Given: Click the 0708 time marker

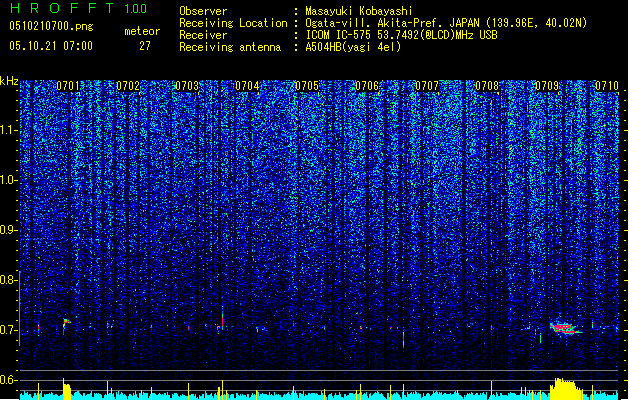Looking at the screenshot, I should 487,86.
